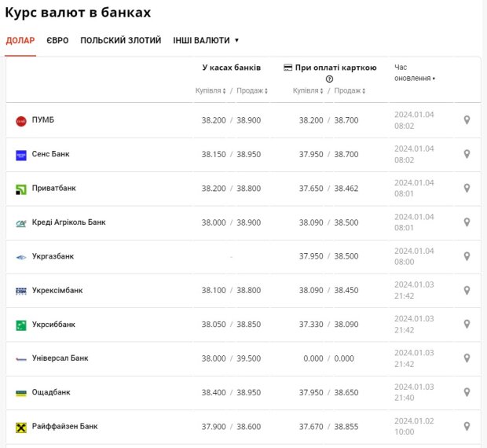Open Приватбанк map pin icon
The image size is (487, 448).
tap(467, 188)
